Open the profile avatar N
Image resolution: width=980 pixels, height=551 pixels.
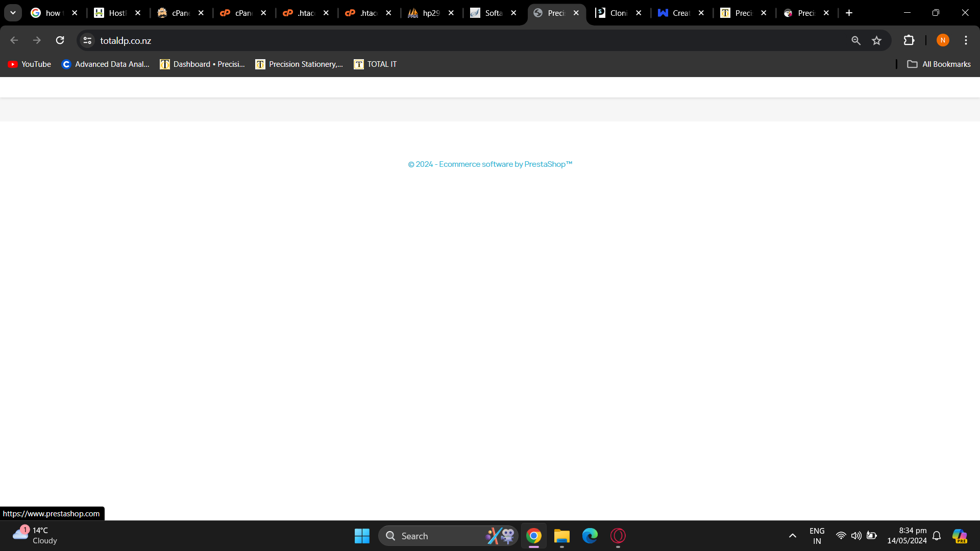coord(943,40)
